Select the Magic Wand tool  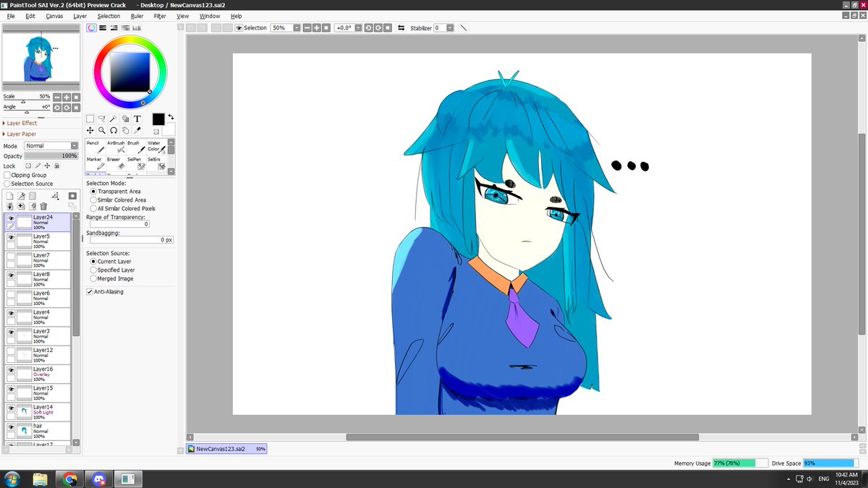click(x=113, y=119)
